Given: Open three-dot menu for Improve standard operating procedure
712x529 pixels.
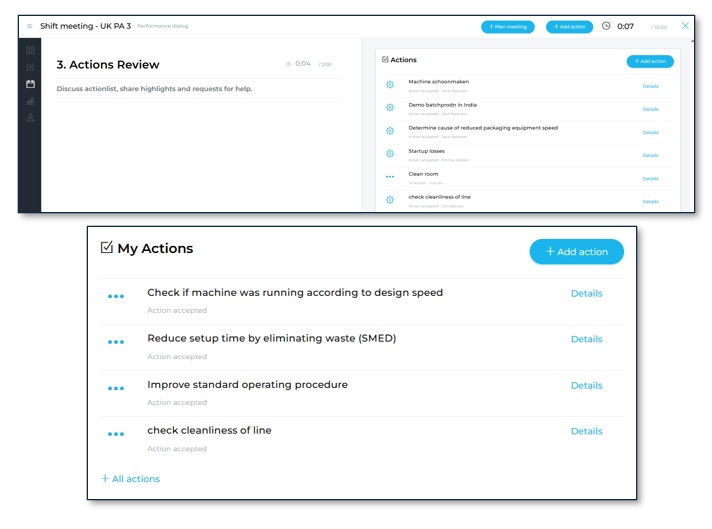Looking at the screenshot, I should pos(116,388).
